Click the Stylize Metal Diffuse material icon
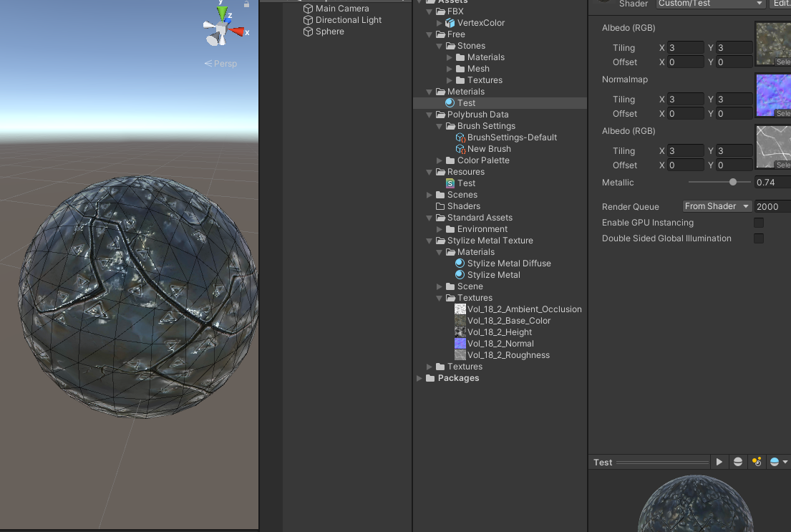The image size is (791, 532). (x=460, y=263)
